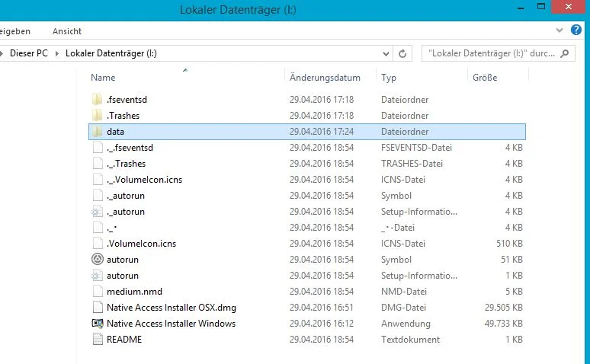Click the Textdokument type cell
Screen dimensions: 590x364
411,339
